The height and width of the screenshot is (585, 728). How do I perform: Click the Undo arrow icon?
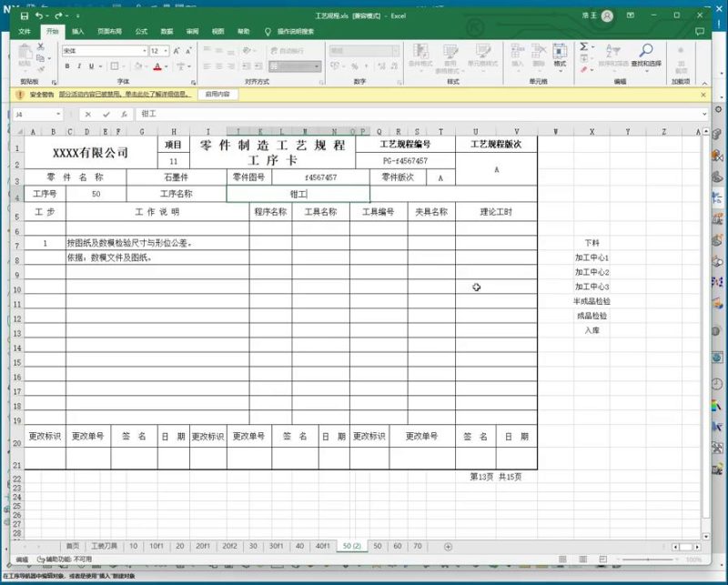click(40, 15)
